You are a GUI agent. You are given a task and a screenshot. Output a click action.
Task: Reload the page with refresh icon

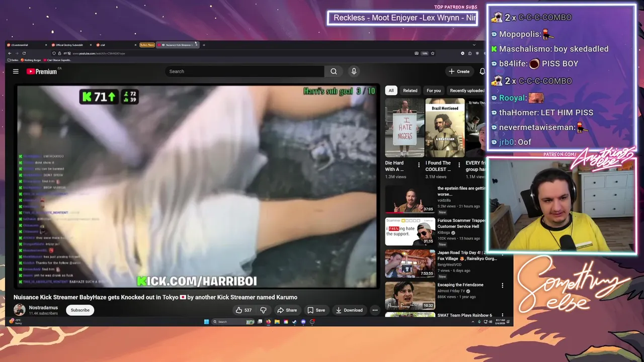[24, 53]
